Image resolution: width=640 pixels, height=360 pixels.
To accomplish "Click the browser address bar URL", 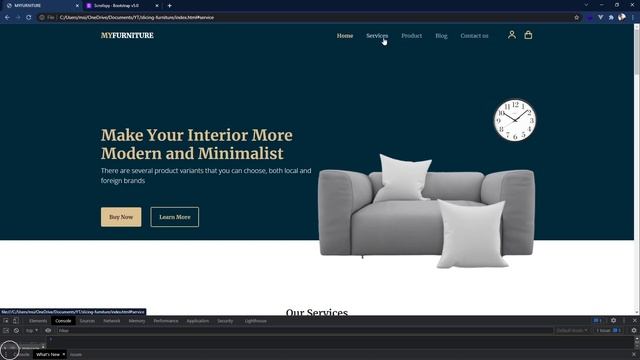I will (x=137, y=18).
